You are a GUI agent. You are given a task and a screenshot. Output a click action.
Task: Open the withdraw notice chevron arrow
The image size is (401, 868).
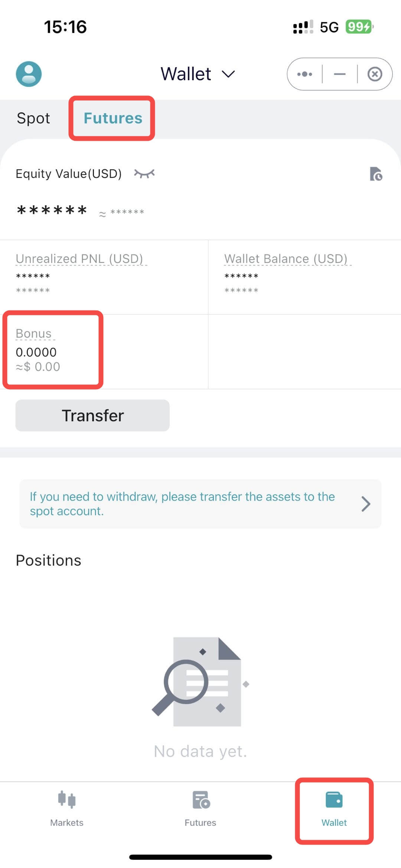pyautogui.click(x=366, y=504)
